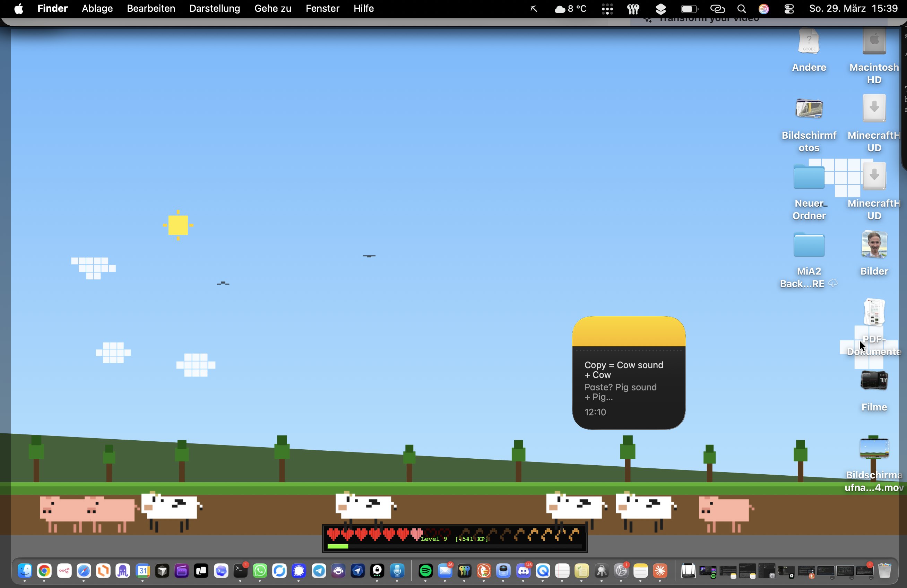Click the stacked layers menu bar icon

[x=661, y=9]
